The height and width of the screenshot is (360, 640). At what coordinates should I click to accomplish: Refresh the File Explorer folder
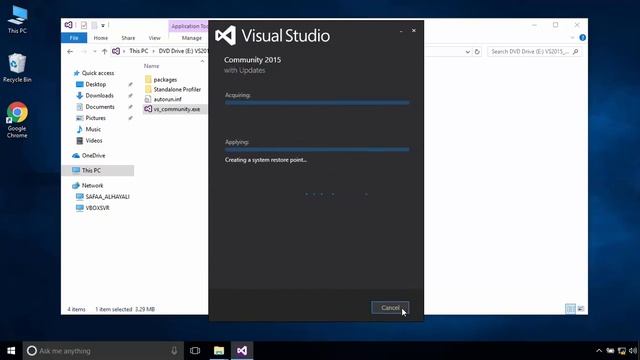point(477,52)
